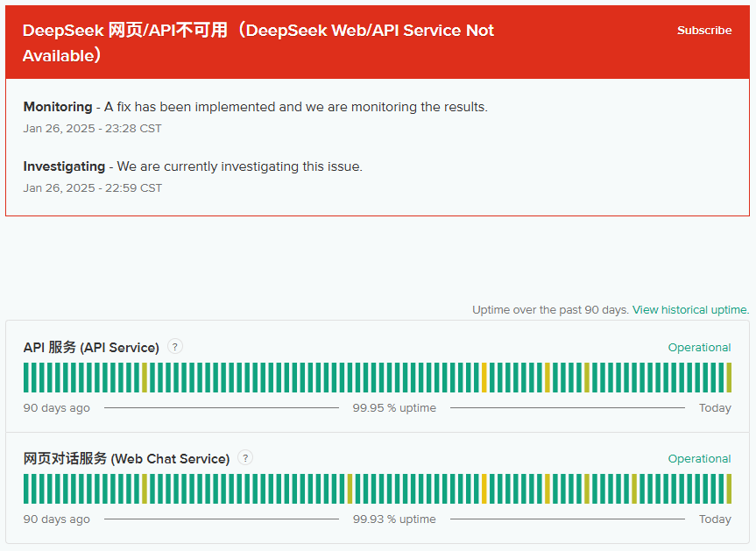Select today's last bar in API Service chart
This screenshot has width=756, height=551.
[729, 378]
